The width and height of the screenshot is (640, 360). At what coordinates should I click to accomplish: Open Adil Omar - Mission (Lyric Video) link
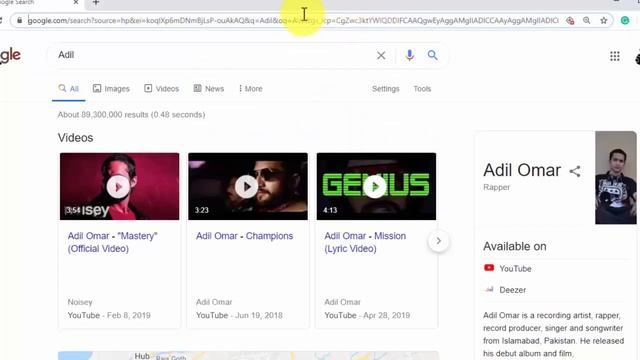(365, 242)
